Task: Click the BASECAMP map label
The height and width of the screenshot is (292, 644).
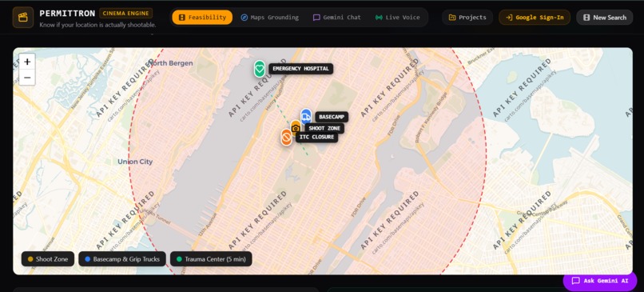Action: (x=332, y=117)
